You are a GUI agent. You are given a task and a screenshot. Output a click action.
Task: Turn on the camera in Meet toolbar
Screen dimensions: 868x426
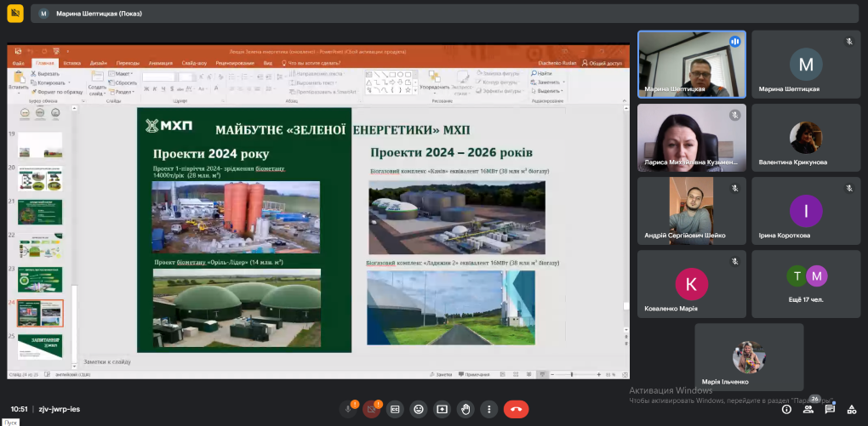point(371,409)
